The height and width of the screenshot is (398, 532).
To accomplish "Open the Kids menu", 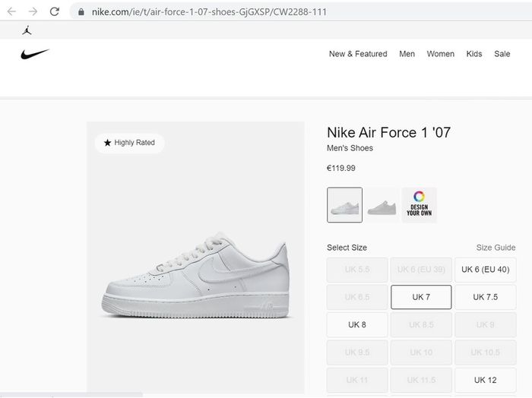I will click(474, 54).
